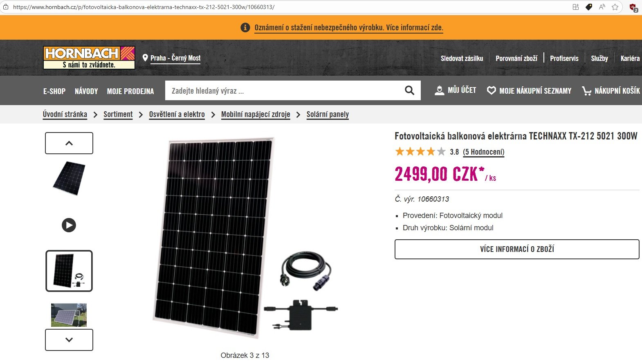Viewport: 642px width, 364px height.
Task: Click the VÍCE INFORMACÍ O ZBOŽÍ button
Action: pyautogui.click(x=517, y=249)
